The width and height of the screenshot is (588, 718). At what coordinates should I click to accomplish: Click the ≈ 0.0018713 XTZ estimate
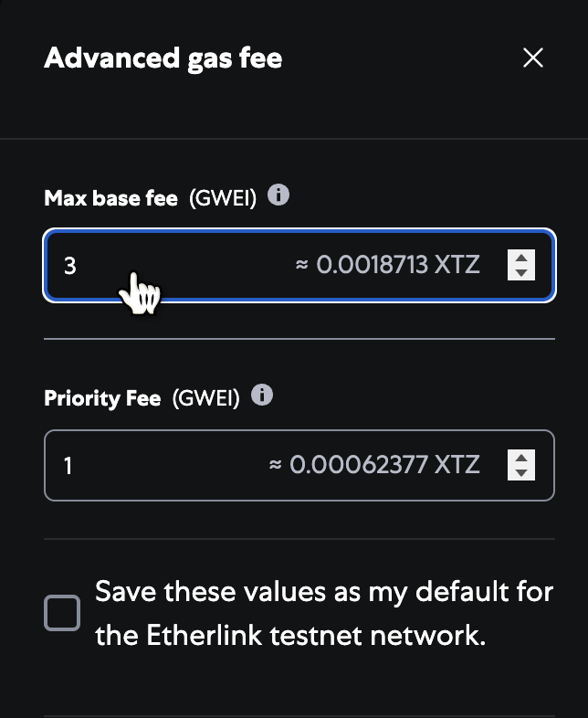pos(387,266)
